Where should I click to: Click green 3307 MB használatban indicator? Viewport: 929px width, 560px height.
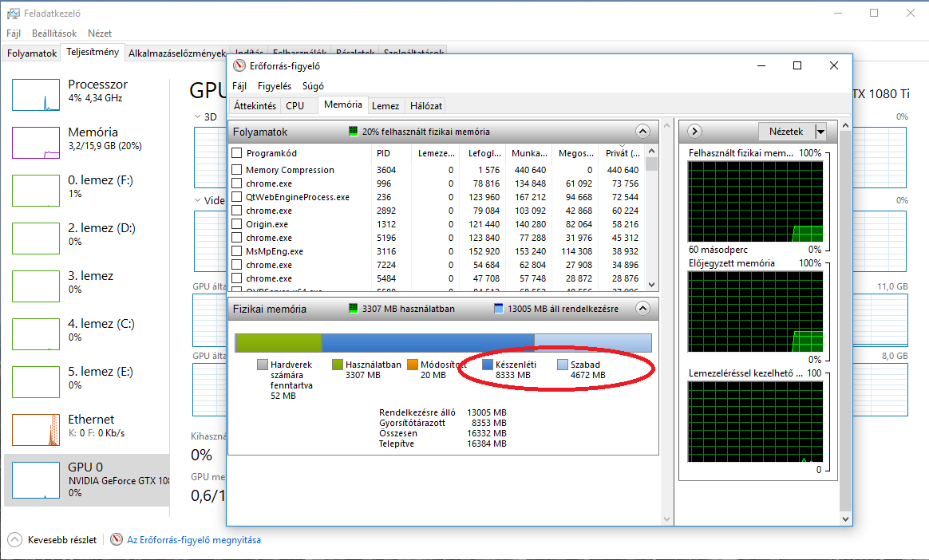(x=353, y=309)
